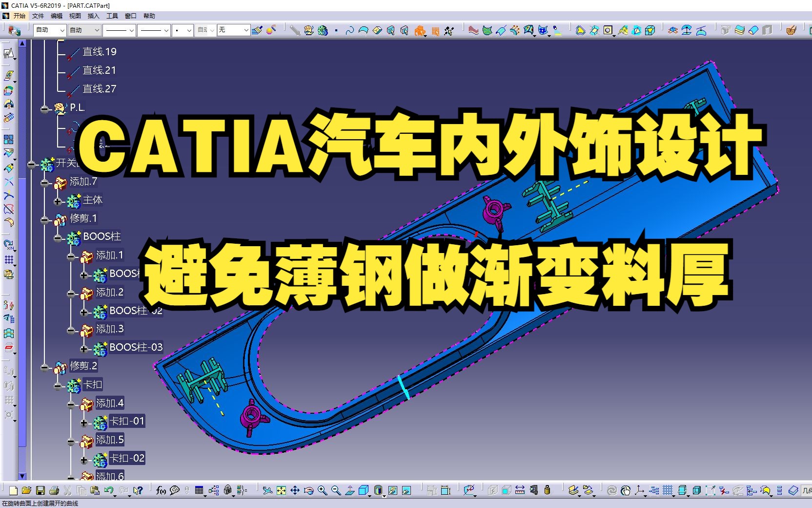Select the 卡扣 body in tree
Image resolution: width=812 pixels, height=508 pixels.
pos(93,384)
